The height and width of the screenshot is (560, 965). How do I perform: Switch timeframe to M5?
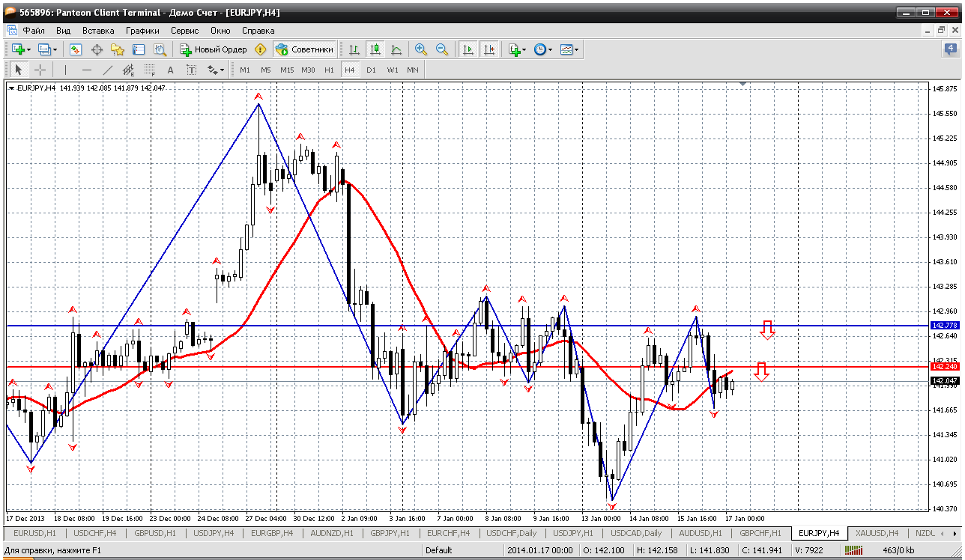tap(266, 70)
